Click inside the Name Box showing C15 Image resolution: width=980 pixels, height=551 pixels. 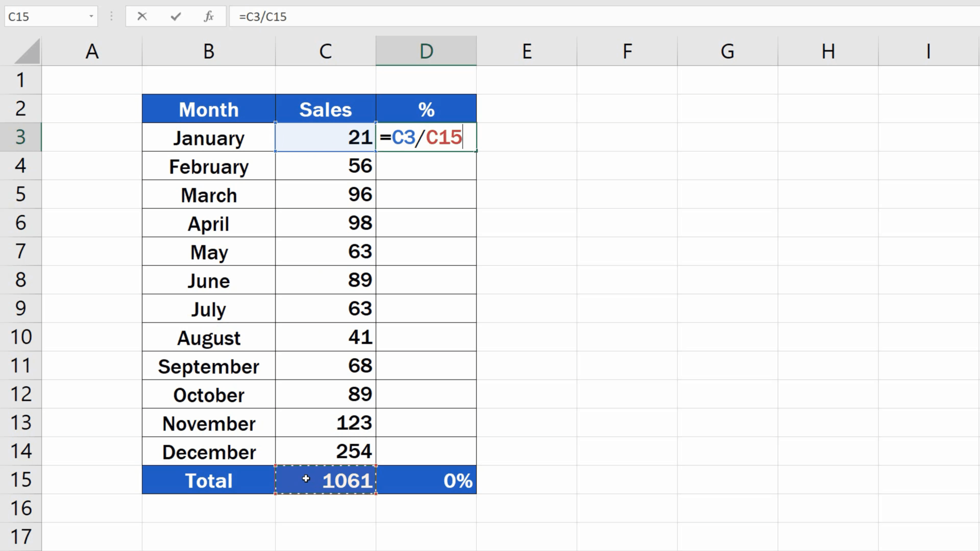tap(43, 16)
